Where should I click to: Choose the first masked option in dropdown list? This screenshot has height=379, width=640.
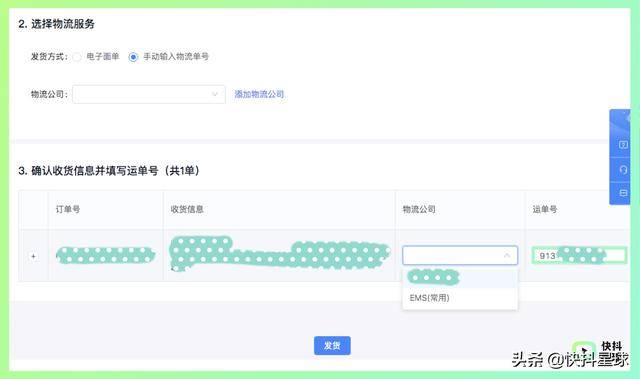coord(460,278)
